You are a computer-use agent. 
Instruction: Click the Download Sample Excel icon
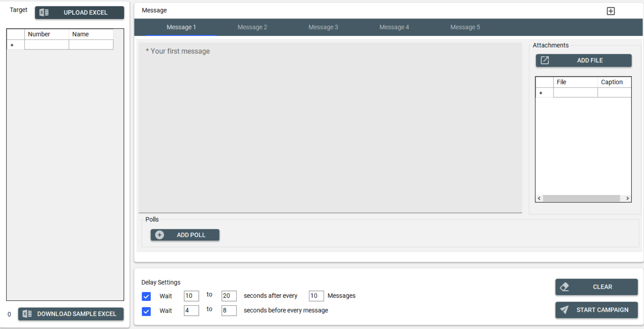pyautogui.click(x=27, y=314)
